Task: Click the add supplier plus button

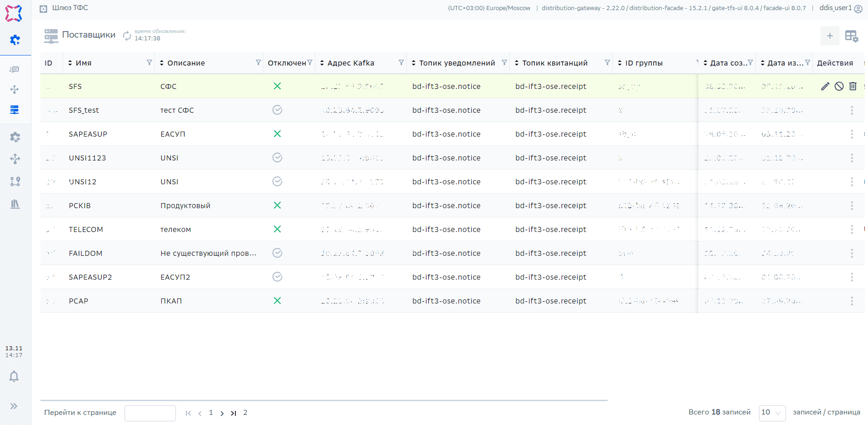Action: coord(830,36)
